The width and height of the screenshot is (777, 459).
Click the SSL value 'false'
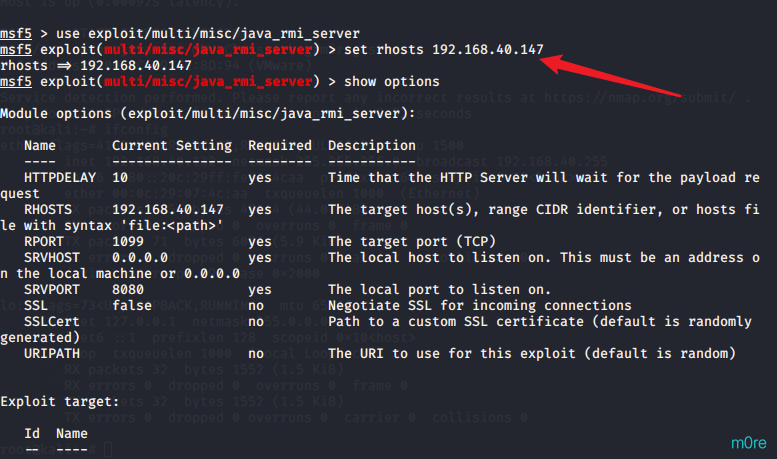(x=132, y=305)
